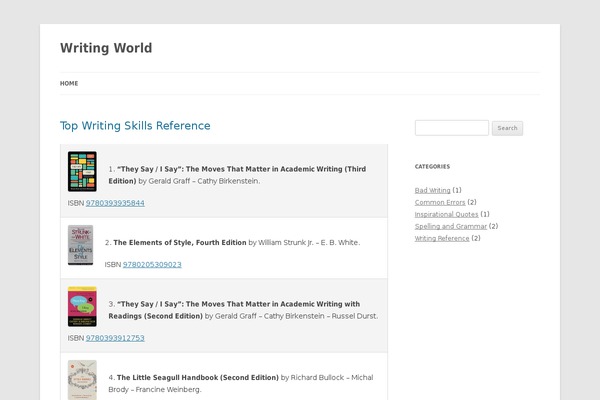
Task: Click The Elements of Style book cover
Action: tap(80, 245)
